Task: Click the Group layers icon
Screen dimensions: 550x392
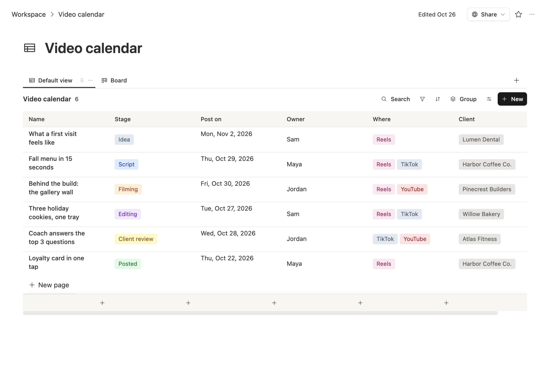Action: click(453, 99)
